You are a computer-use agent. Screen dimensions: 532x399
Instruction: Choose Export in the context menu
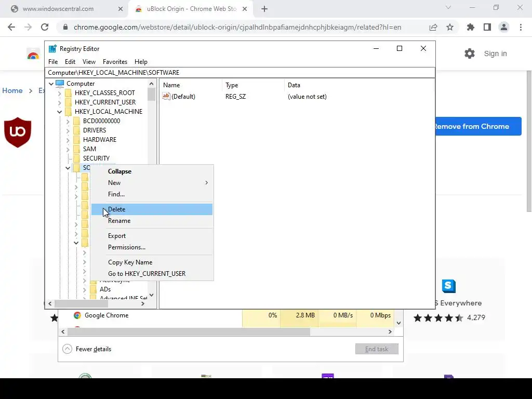tap(152, 236)
